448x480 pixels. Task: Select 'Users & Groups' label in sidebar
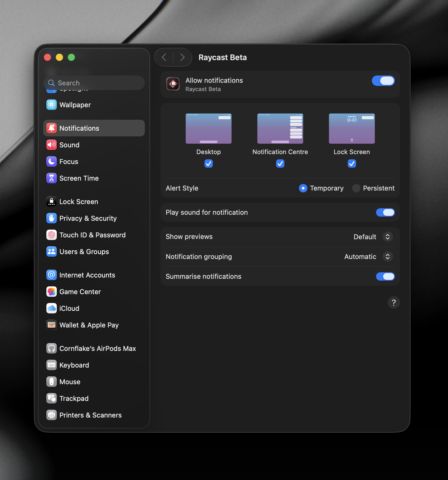tap(84, 252)
